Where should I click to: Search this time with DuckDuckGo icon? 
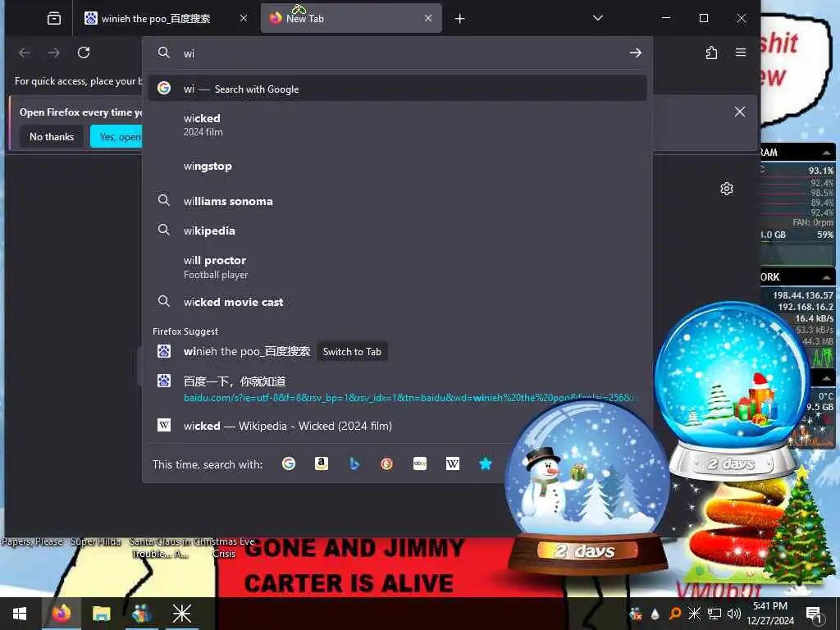[387, 463]
